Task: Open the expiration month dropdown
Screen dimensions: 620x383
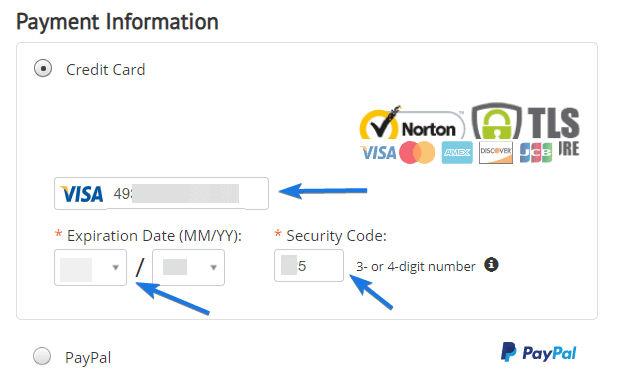Action: [x=91, y=268]
